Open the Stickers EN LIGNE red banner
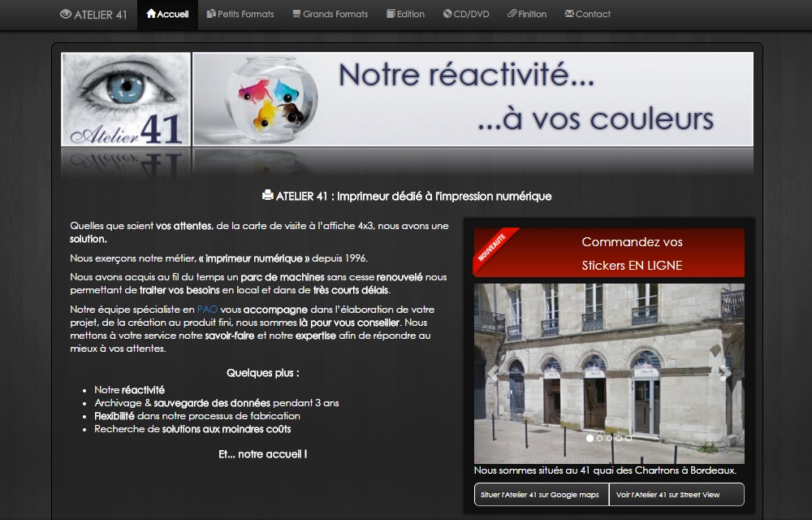Image resolution: width=812 pixels, height=520 pixels. click(609, 253)
